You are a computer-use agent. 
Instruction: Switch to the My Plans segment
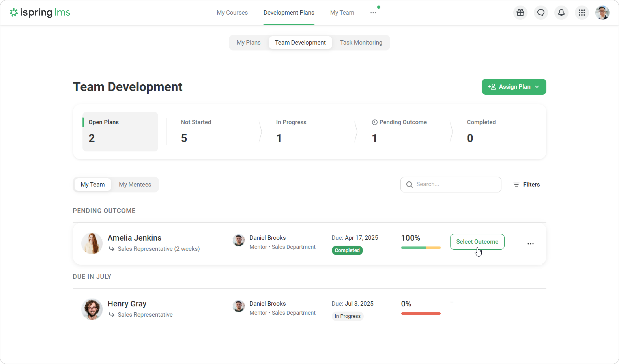[x=248, y=42]
